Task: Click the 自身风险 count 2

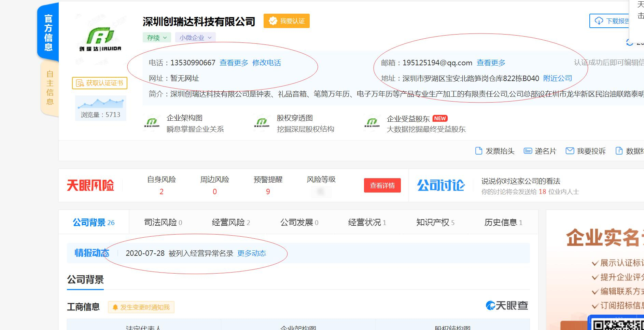Action: pos(162,192)
